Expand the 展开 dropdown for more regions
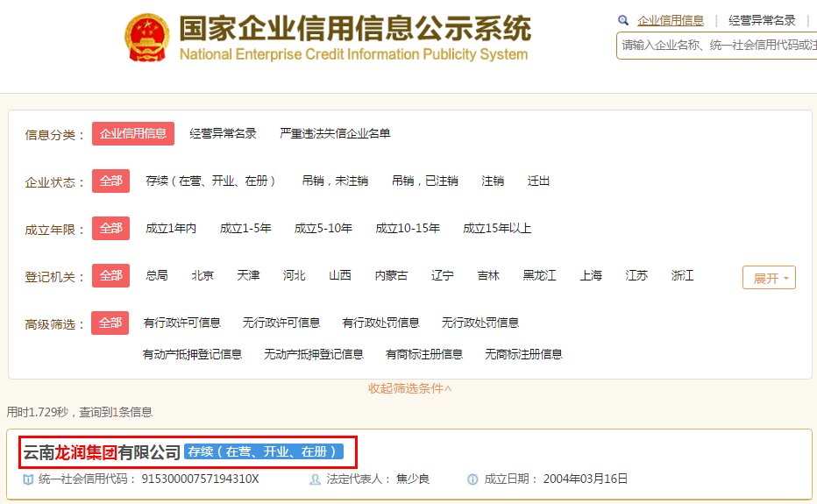This screenshot has width=817, height=504. pos(769,278)
